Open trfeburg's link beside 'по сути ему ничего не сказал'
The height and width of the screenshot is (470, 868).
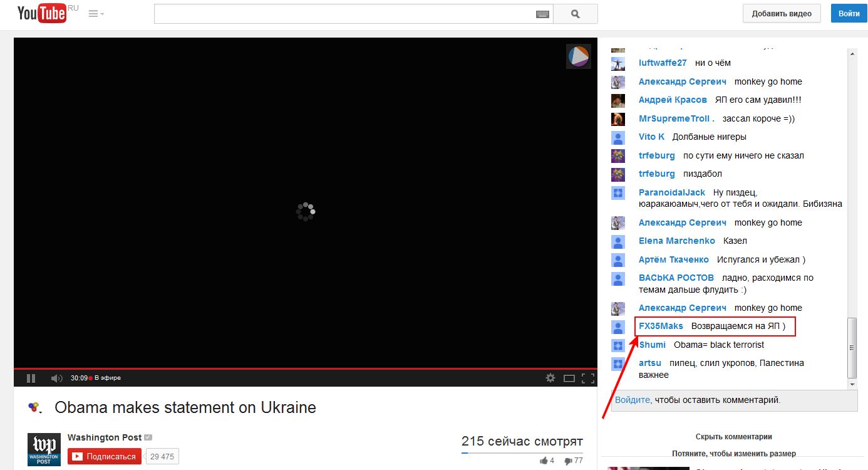tap(657, 155)
